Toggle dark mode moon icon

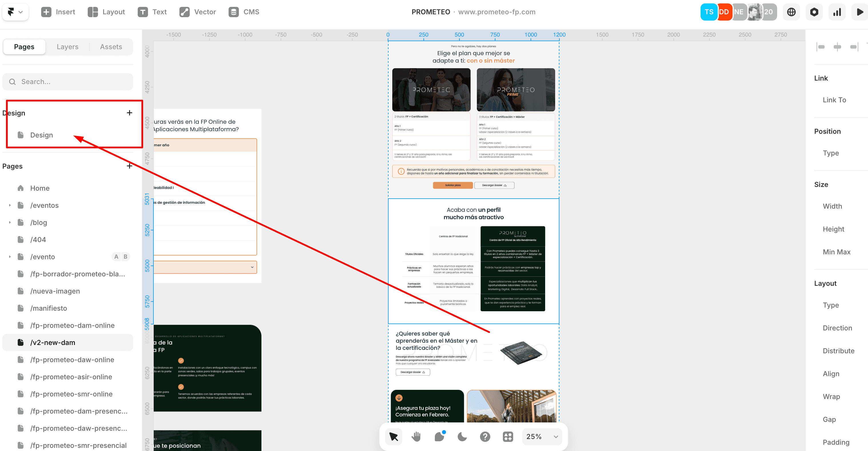coord(462,436)
